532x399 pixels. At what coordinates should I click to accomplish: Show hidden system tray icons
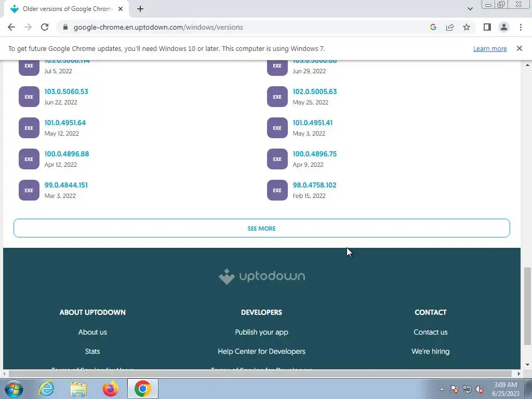click(442, 389)
